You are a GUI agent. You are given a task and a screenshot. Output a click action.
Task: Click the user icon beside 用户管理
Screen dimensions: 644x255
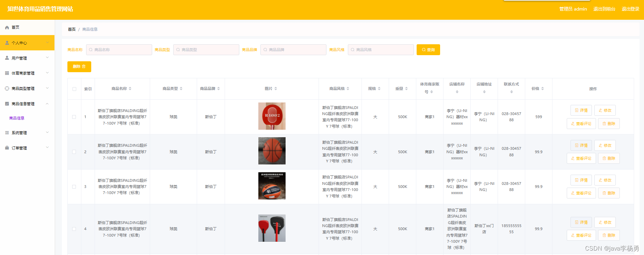[7, 58]
